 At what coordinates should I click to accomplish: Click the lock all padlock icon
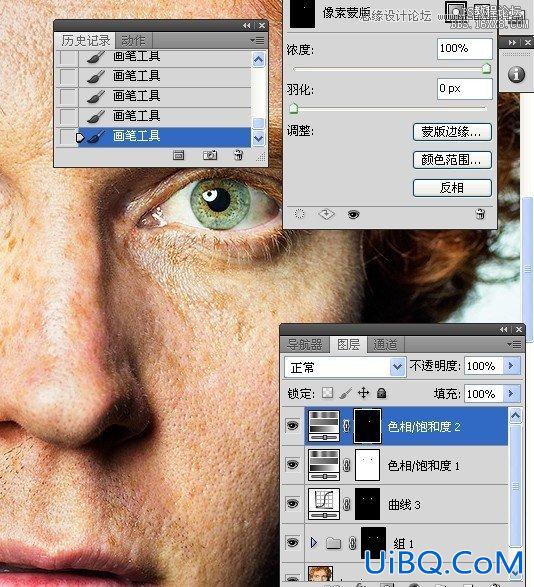pyautogui.click(x=381, y=393)
